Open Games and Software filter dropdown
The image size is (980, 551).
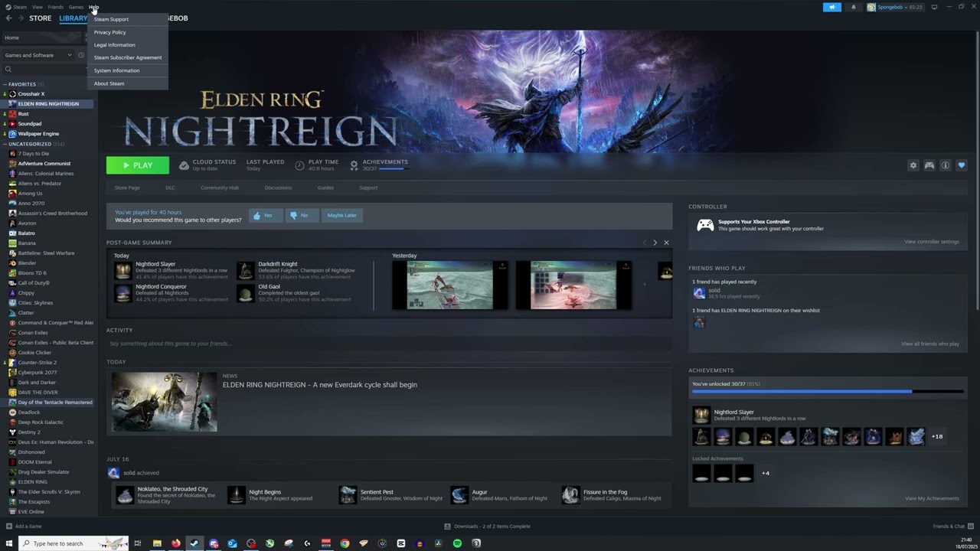point(38,55)
